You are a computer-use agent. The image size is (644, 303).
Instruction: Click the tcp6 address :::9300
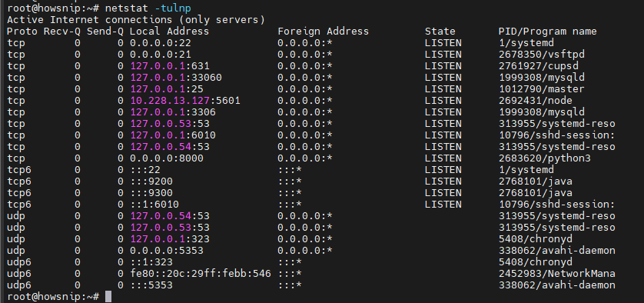(151, 192)
